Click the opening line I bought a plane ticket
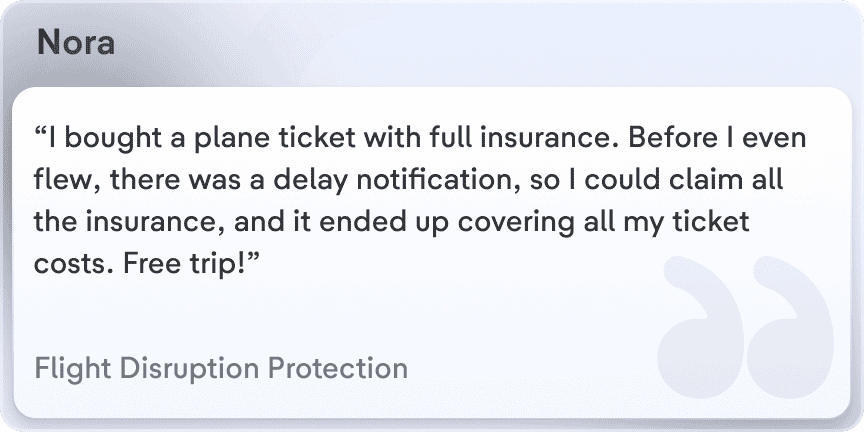Image resolution: width=864 pixels, height=432 pixels. pos(195,138)
